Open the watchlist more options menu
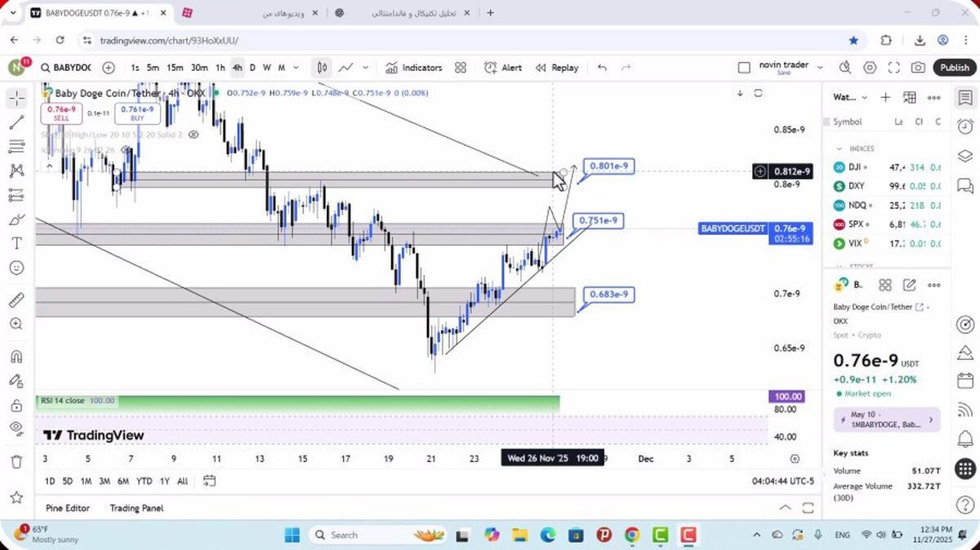This screenshot has height=550, width=980. (934, 97)
